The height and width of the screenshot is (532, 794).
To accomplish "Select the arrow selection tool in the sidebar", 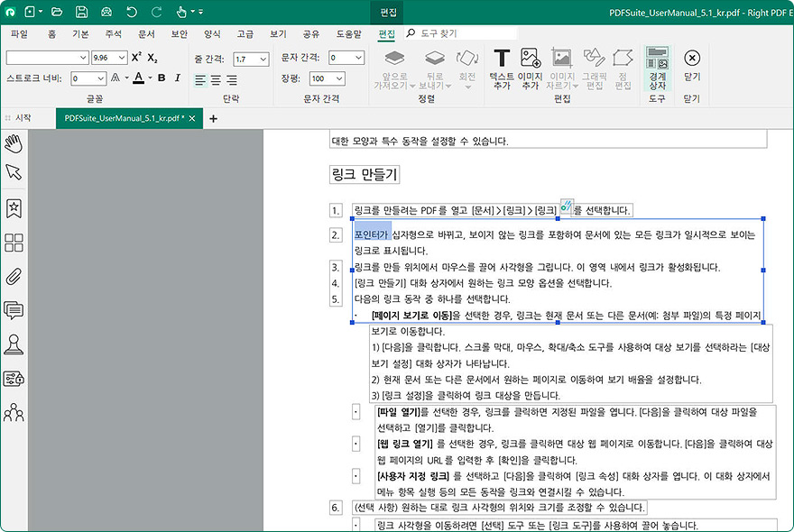I will (14, 172).
